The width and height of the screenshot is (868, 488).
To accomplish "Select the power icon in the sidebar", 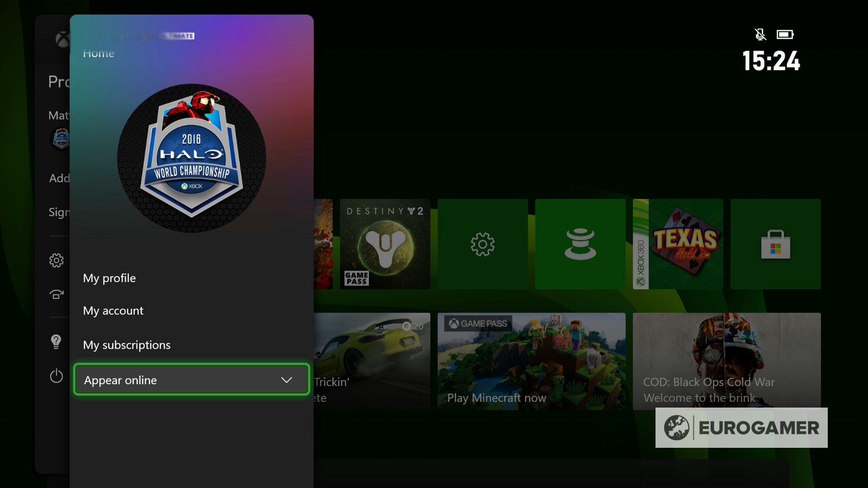I will 56,376.
